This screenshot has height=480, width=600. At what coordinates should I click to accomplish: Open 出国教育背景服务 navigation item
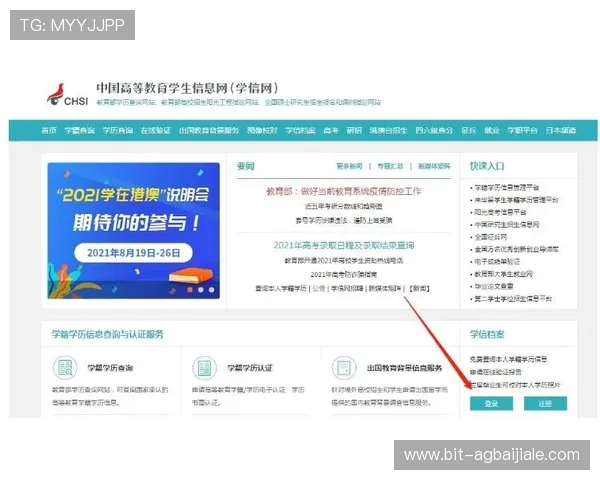point(209,131)
